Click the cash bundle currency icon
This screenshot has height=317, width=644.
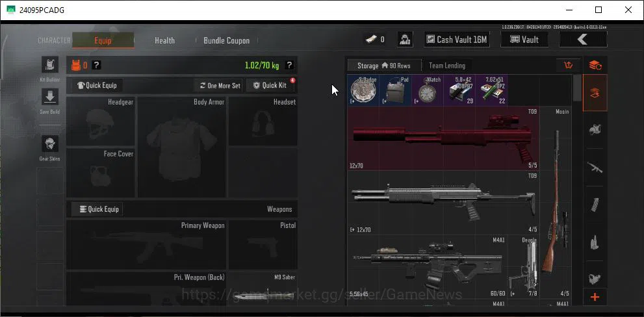371,40
